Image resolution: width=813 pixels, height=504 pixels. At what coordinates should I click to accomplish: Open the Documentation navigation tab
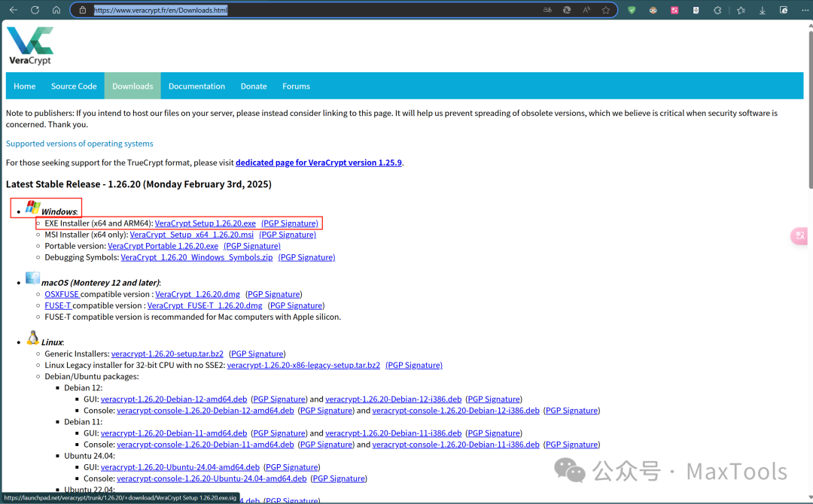[196, 86]
